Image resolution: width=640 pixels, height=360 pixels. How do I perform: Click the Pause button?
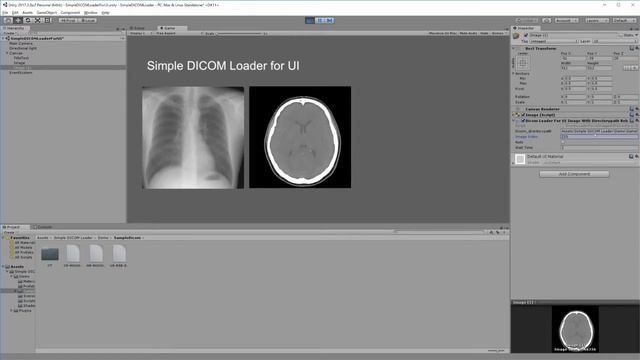[320, 20]
